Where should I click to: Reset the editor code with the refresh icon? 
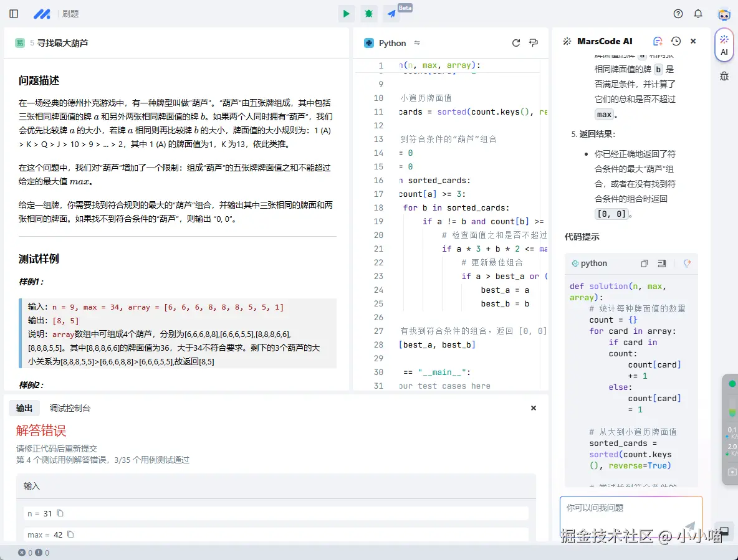(x=516, y=42)
